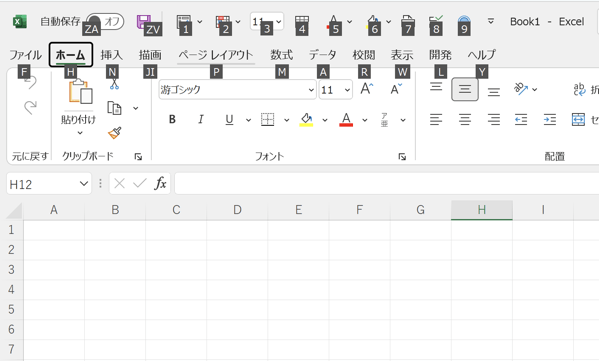
Task: Click the formula Cancel X icon
Action: (x=119, y=184)
